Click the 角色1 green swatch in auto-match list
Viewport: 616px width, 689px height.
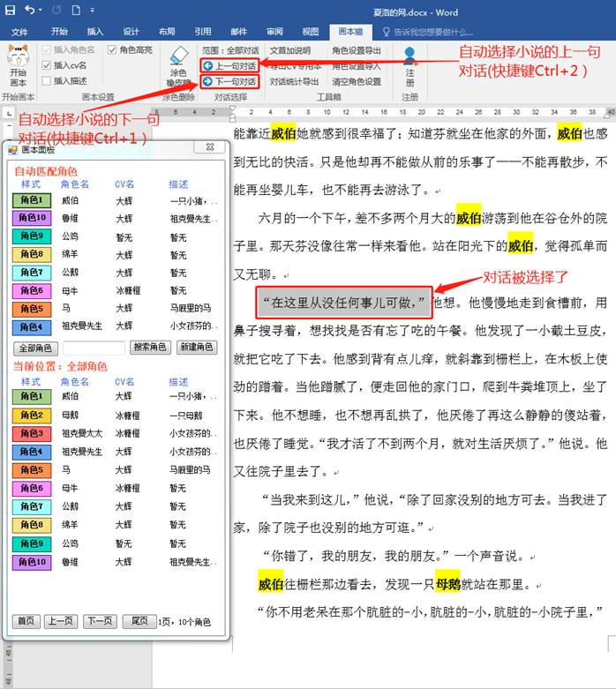point(32,200)
